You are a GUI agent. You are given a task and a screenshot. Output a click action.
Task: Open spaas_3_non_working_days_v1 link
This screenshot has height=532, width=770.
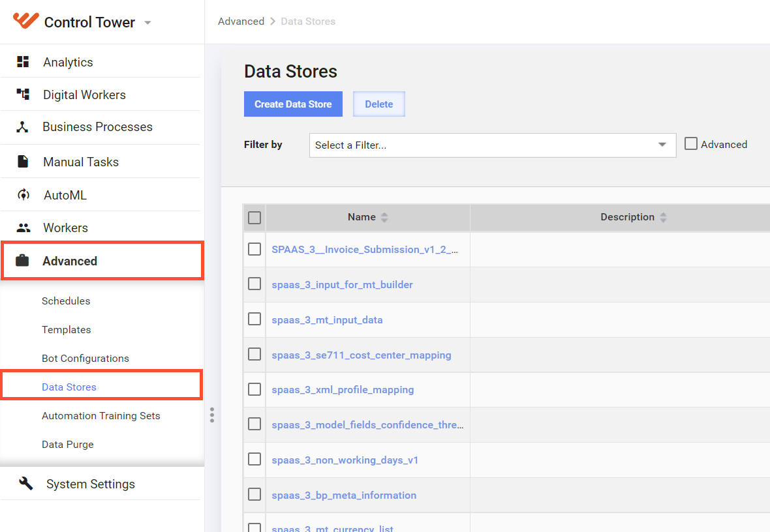[345, 460]
